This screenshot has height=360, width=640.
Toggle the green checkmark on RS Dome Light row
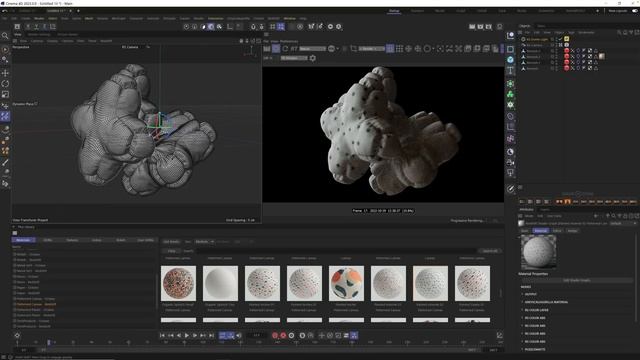pyautogui.click(x=560, y=39)
